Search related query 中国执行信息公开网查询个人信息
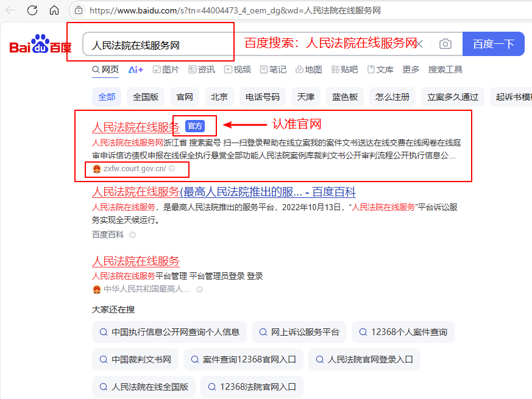Viewport: 532px width, 399px height. coord(169,332)
